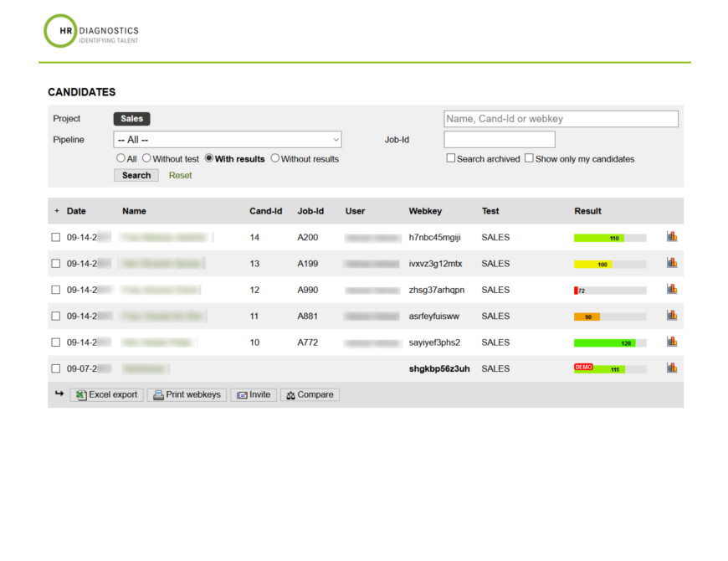Click webkey ivxvz3g12mtx
728x561 pixels.
pos(435,264)
